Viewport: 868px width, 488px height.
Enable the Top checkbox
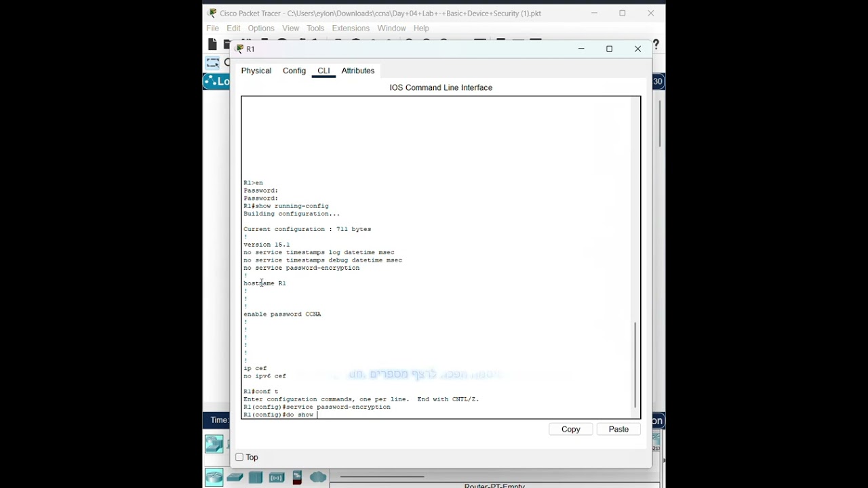pyautogui.click(x=239, y=457)
